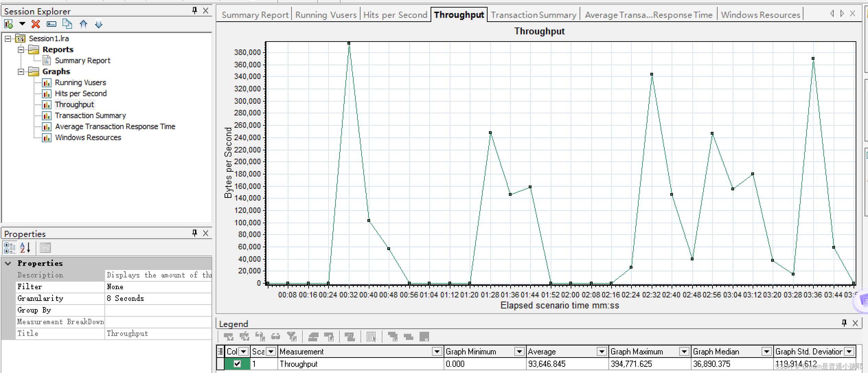Viewport: 868px width, 373px height.
Task: Open the Graph Minimum column dropdown
Action: pos(519,351)
